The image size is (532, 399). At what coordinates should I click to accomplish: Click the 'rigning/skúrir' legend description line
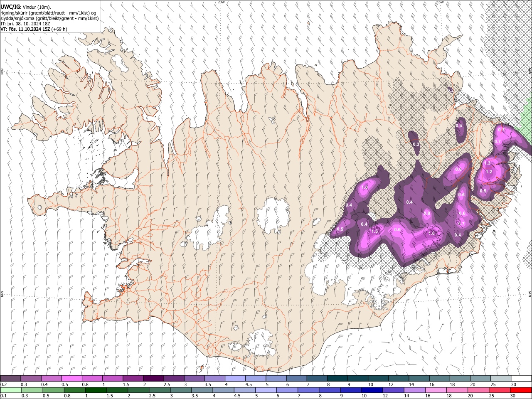49,13
